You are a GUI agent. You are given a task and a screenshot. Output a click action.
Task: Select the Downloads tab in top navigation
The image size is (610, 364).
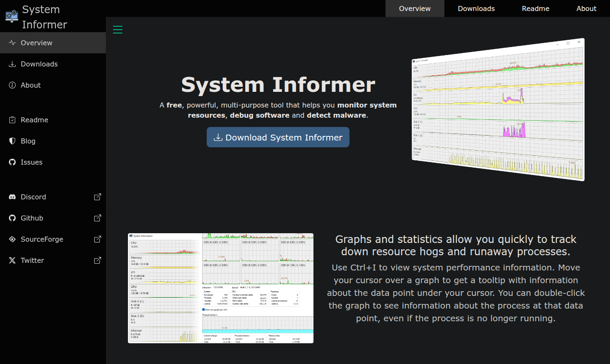tap(476, 8)
